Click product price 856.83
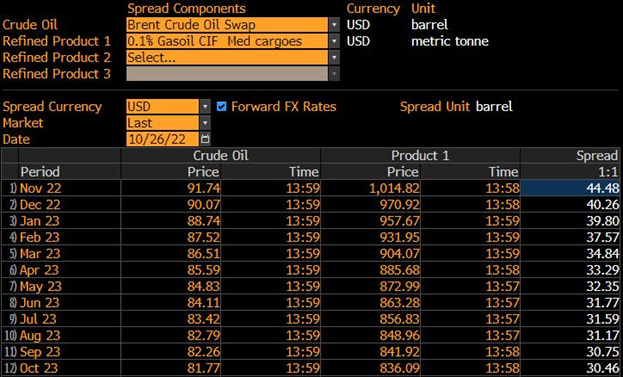The image size is (623, 377). click(399, 319)
